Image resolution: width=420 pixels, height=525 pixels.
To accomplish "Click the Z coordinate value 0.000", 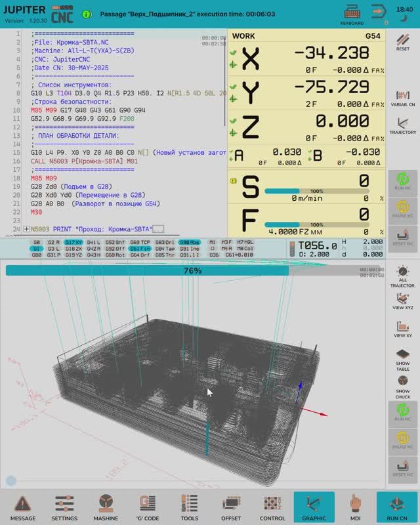I will tap(343, 121).
